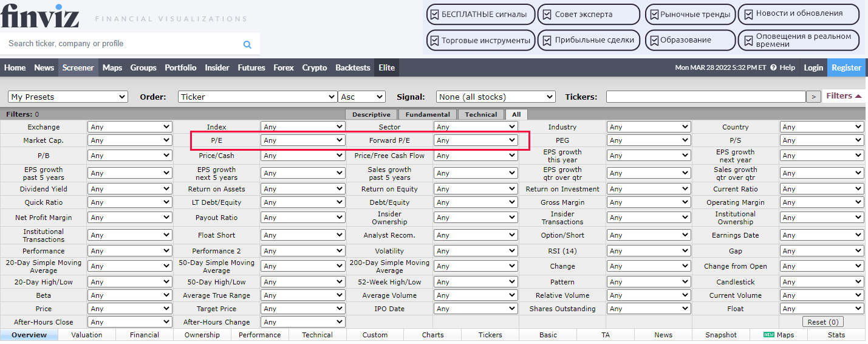The width and height of the screenshot is (868, 344).
Task: Select Asc sort direction dropdown
Action: pos(362,97)
